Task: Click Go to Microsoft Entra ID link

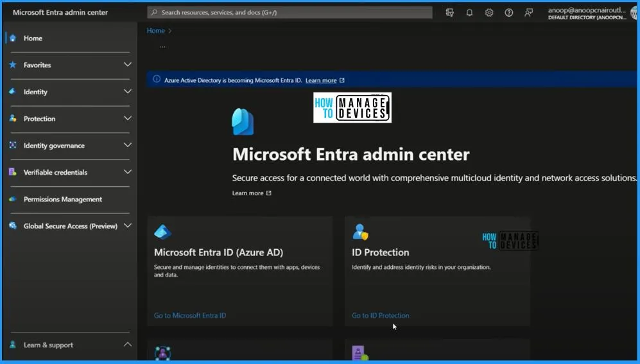Action: 190,315
